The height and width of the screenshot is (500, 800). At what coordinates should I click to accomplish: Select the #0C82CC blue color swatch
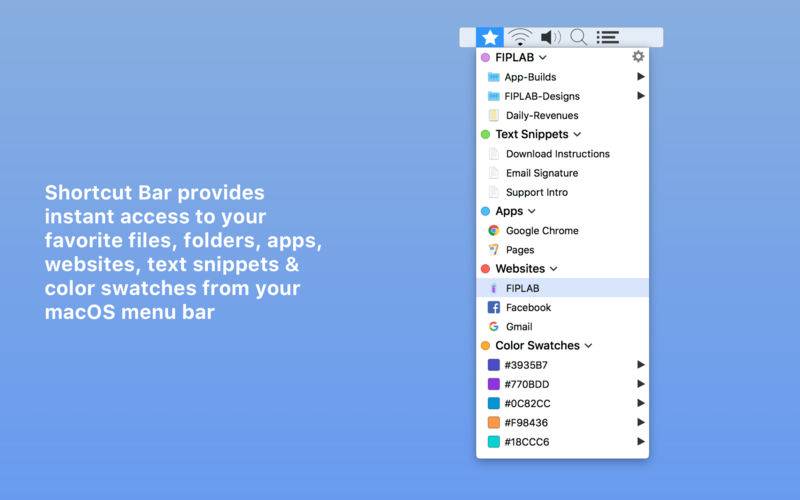click(493, 403)
